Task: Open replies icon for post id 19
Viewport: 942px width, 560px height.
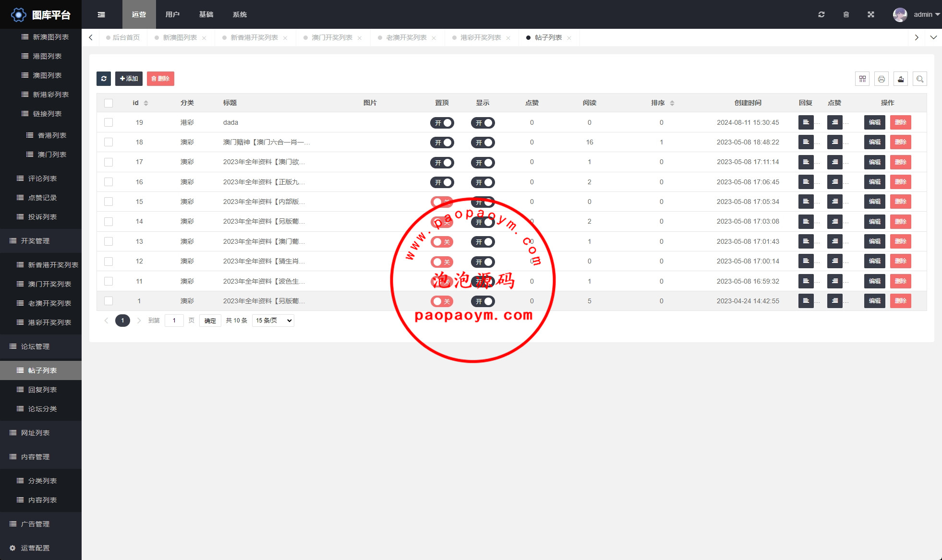Action: (806, 122)
